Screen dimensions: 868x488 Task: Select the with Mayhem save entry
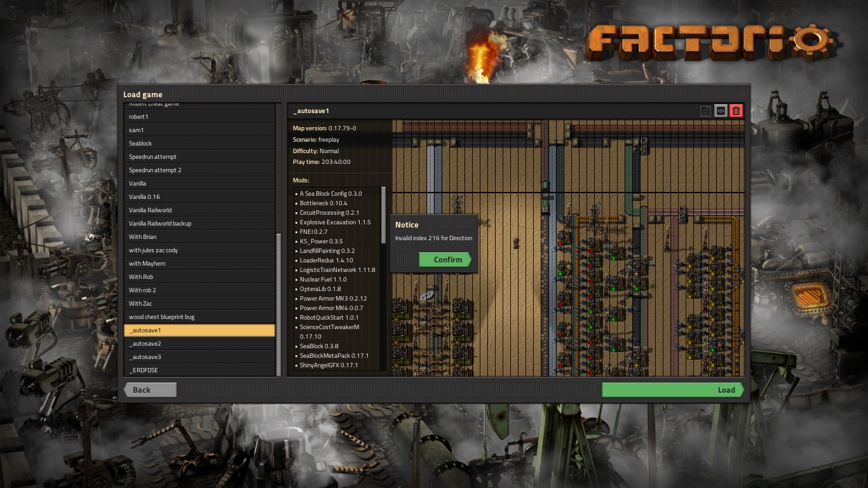(200, 264)
